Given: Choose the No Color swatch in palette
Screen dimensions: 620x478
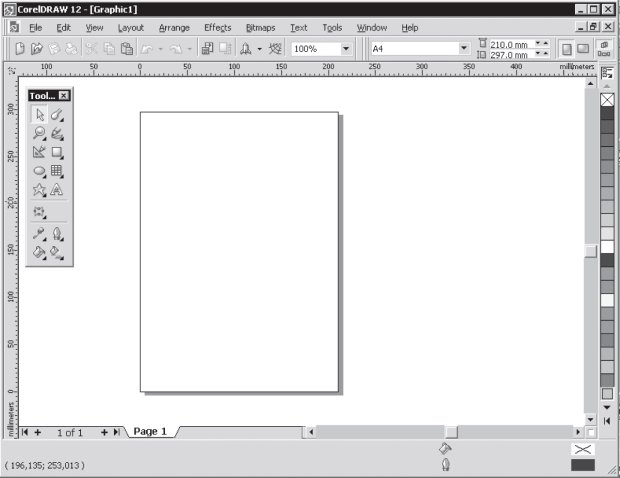Looking at the screenshot, I should tap(607, 100).
